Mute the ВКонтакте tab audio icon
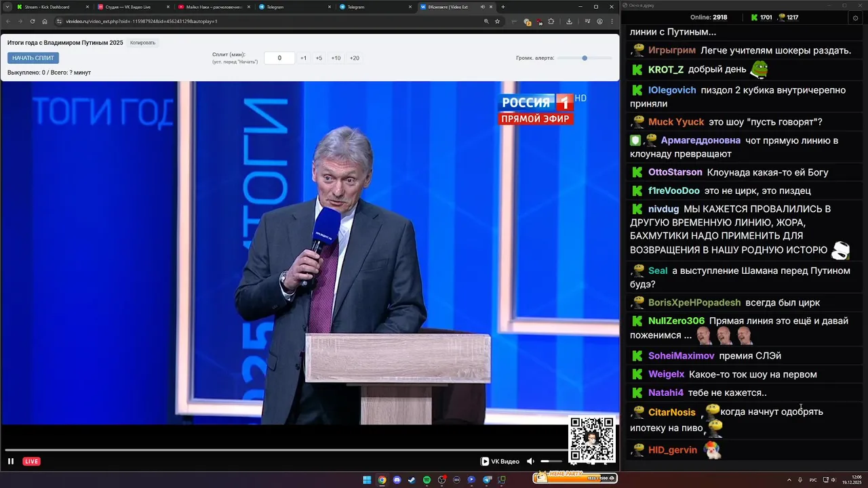This screenshot has width=868, height=488. tap(483, 7)
